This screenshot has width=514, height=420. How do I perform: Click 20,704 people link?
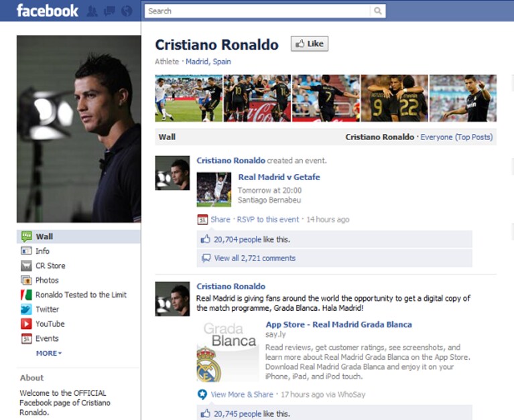click(238, 240)
